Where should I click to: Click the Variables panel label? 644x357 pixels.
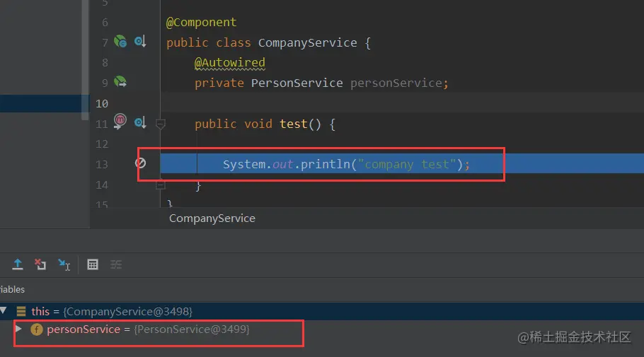(12, 289)
